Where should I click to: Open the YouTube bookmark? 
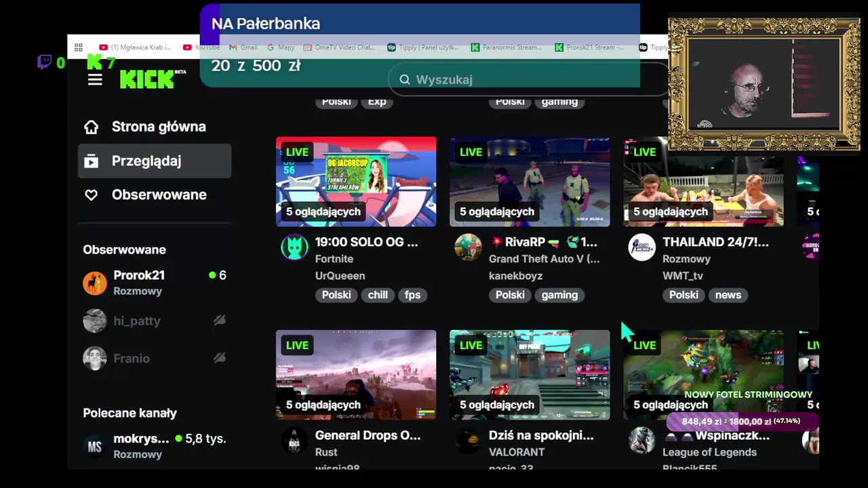point(201,47)
